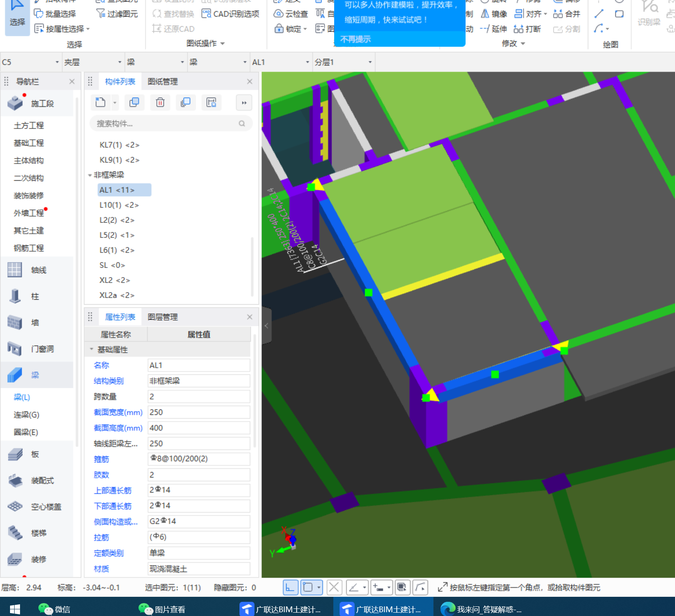Viewport: 675px width, 616px height.
Task: Click the save component library icon
Action: [x=212, y=102]
